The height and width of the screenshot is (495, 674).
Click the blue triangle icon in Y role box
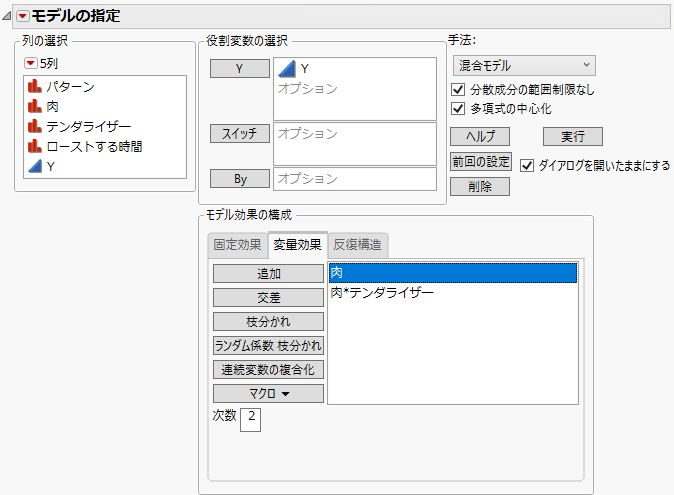286,69
